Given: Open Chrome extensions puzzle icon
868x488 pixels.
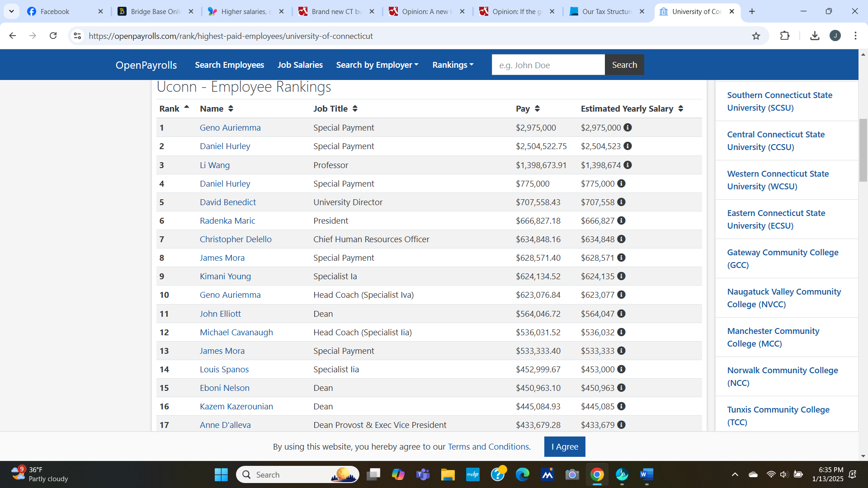Looking at the screenshot, I should coord(785,36).
